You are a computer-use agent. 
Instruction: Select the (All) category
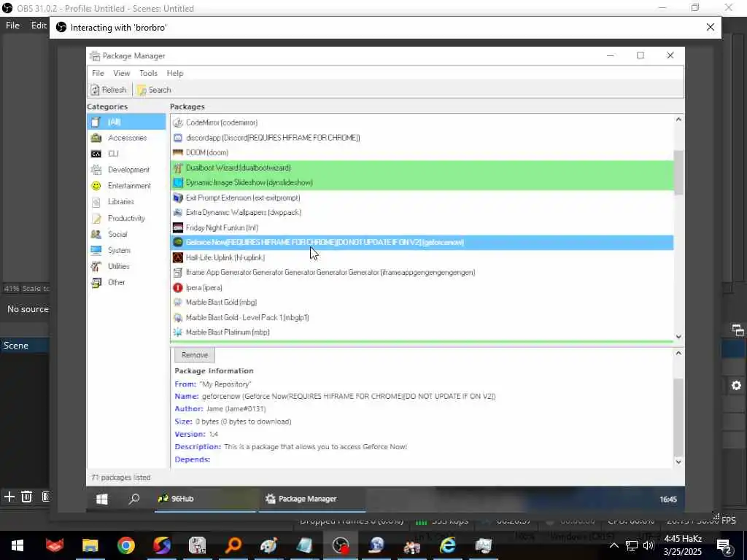pyautogui.click(x=126, y=122)
